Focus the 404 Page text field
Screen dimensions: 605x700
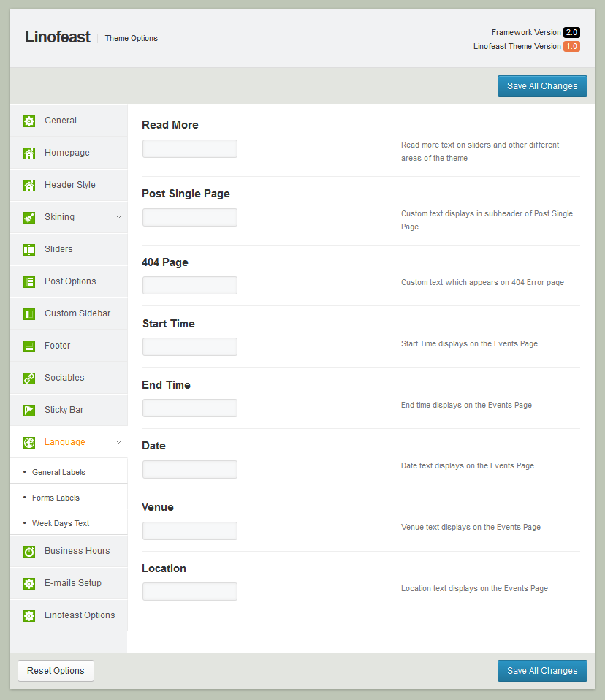[190, 286]
